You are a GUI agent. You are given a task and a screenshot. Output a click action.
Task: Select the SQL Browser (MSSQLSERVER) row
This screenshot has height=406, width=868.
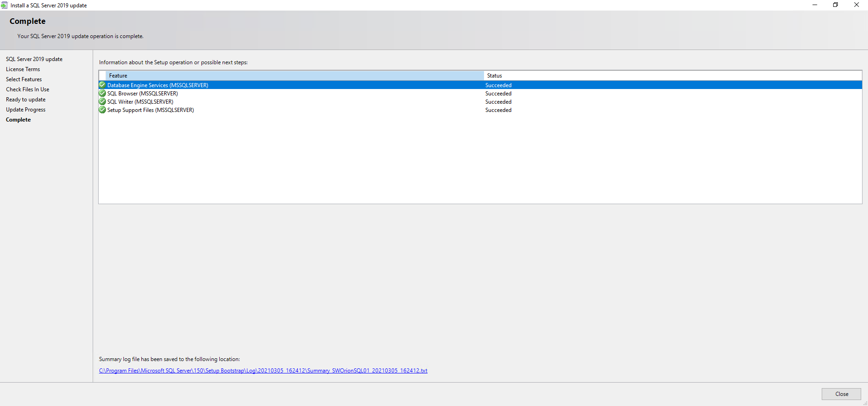480,93
